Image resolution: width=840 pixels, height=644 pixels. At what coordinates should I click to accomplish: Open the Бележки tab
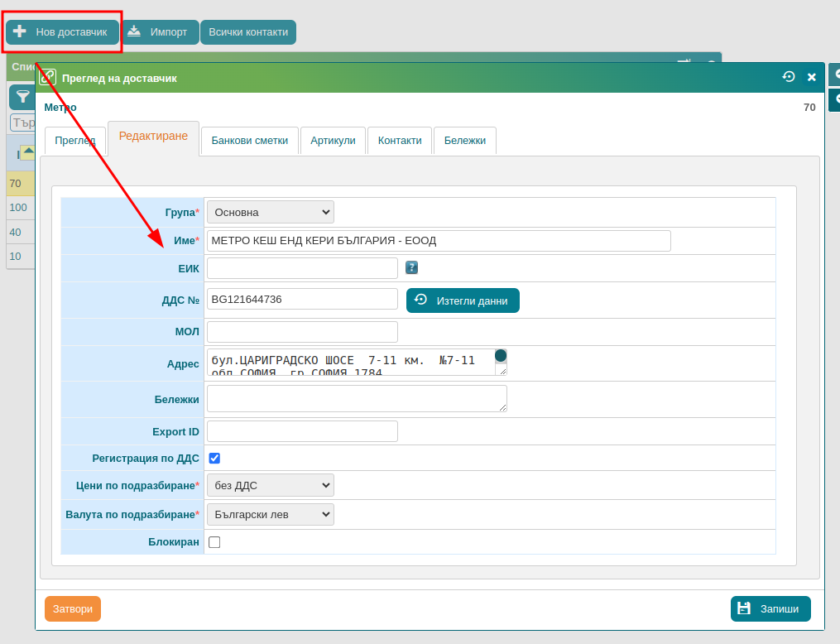coord(465,141)
